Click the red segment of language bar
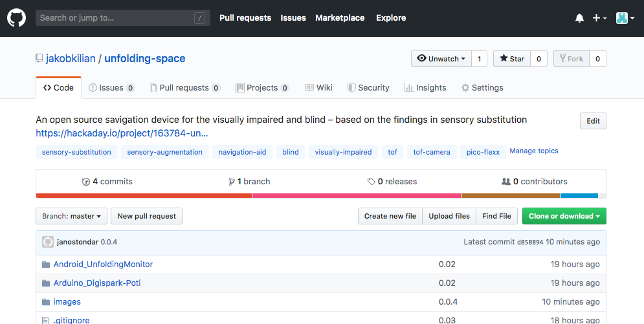644x324 pixels. pyautogui.click(x=144, y=196)
